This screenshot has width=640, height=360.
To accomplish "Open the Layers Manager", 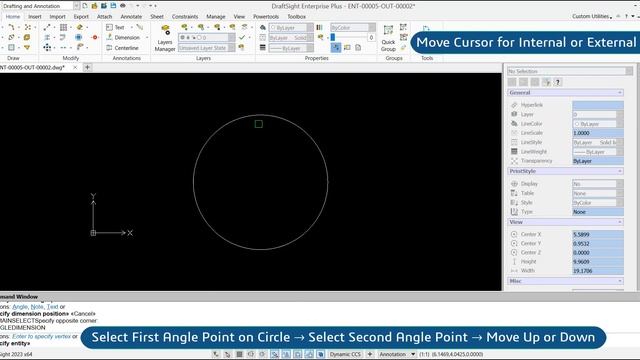I will 165,39.
